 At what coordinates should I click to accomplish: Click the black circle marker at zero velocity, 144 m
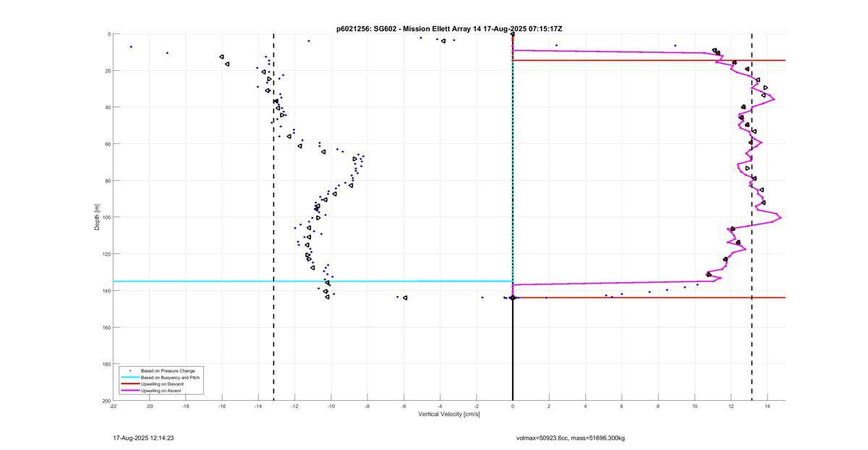tap(512, 297)
